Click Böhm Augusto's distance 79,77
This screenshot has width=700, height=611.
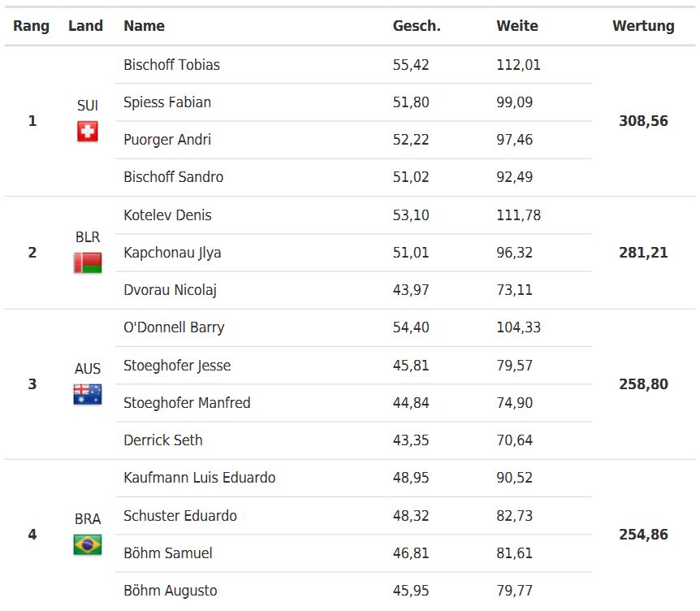[x=514, y=591]
